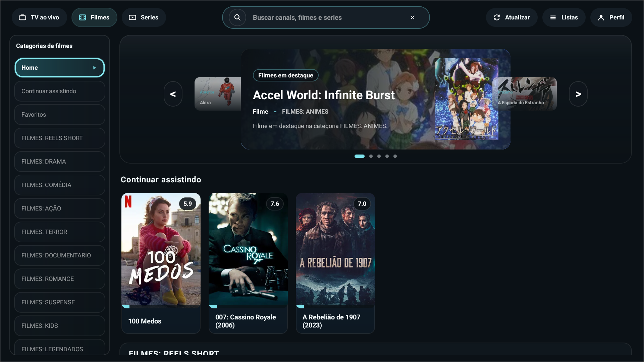This screenshot has width=644, height=362.
Task: Click the Filmes em destaque badge
Action: (x=285, y=75)
